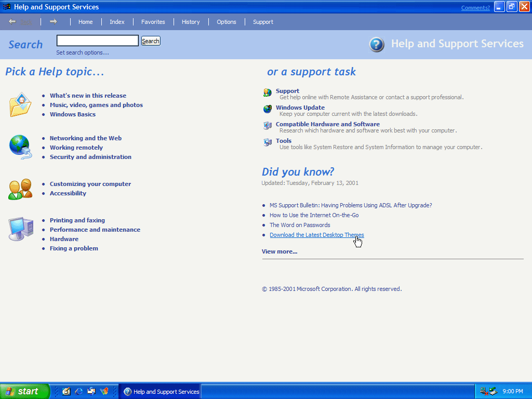Viewport: 532px width, 399px height.
Task: Open Working remotely topic
Action: point(76,148)
